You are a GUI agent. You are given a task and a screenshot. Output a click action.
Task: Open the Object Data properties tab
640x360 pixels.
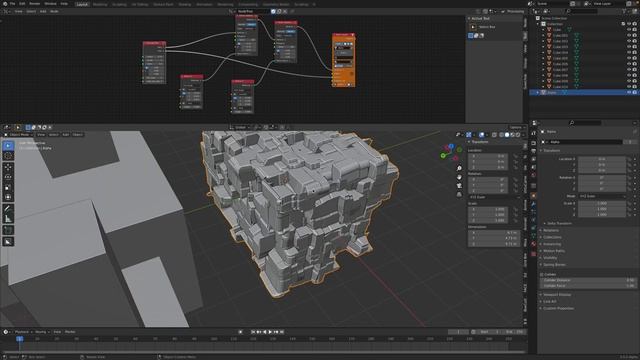(x=533, y=236)
